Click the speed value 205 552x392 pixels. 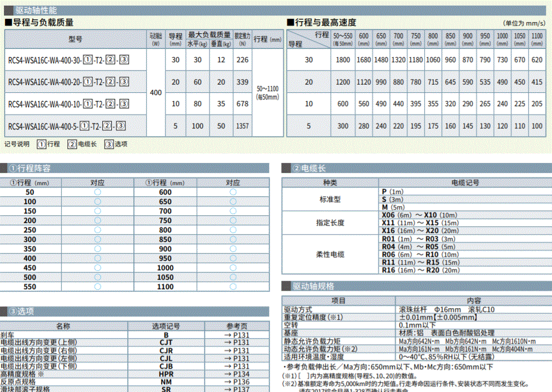537,104
